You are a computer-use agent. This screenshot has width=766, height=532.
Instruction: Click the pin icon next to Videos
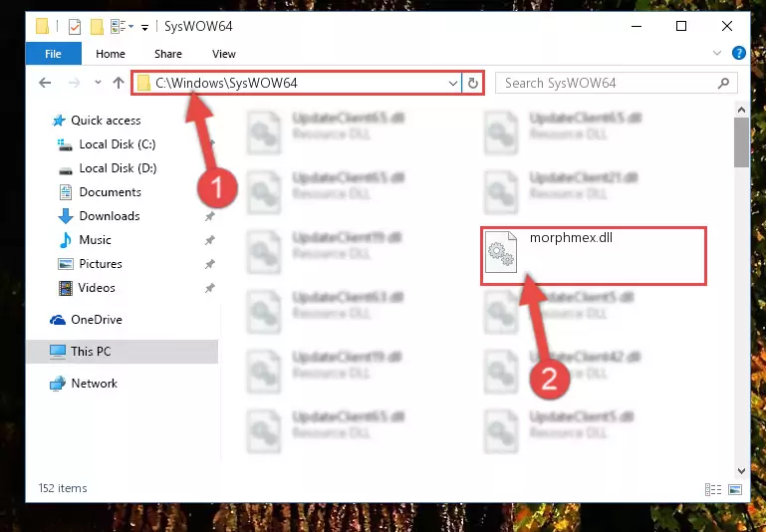209,288
